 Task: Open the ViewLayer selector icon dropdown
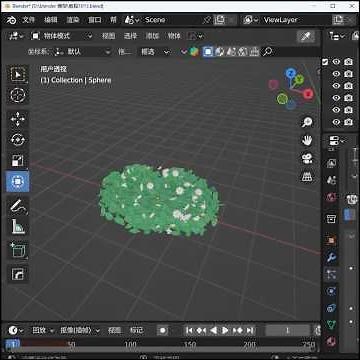tap(252, 20)
